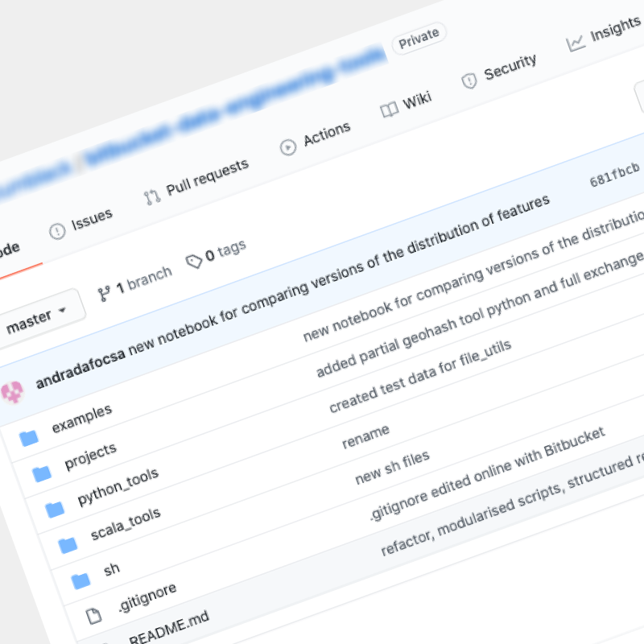Open commit 681fbcb
Viewport: 644px width, 644px height.
pyautogui.click(x=614, y=174)
